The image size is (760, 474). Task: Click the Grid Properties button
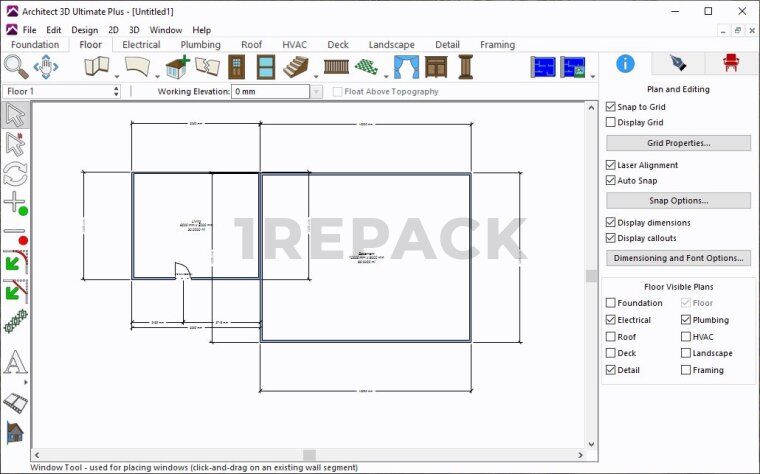pyautogui.click(x=678, y=143)
